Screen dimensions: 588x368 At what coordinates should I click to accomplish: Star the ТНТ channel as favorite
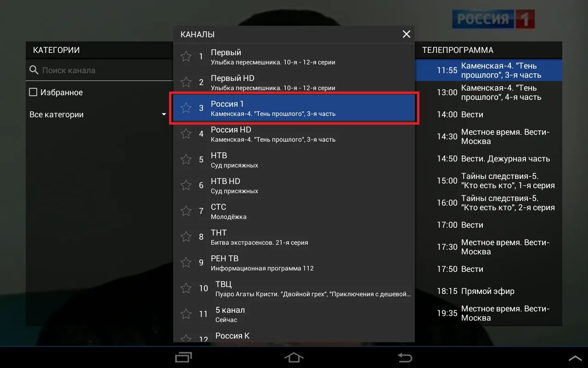pos(186,237)
